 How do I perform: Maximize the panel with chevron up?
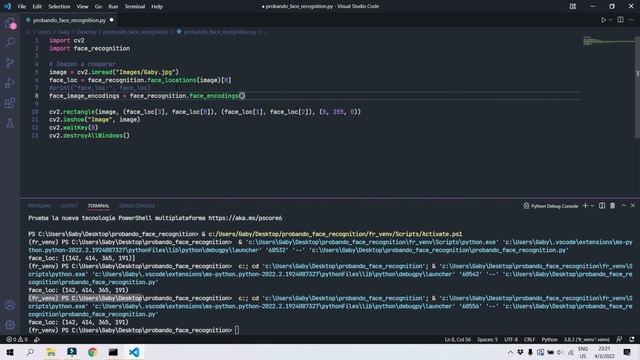(x=623, y=206)
